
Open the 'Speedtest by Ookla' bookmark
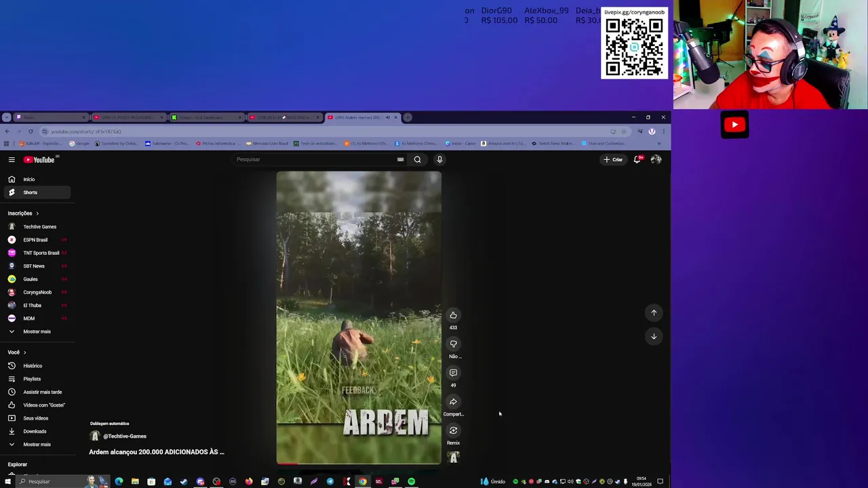[x=117, y=144]
